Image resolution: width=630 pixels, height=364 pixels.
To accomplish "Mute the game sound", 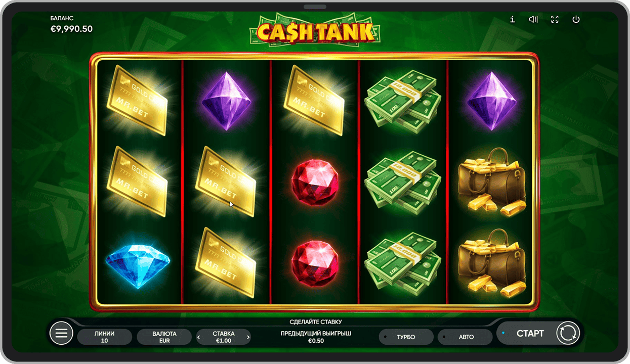I will point(533,19).
